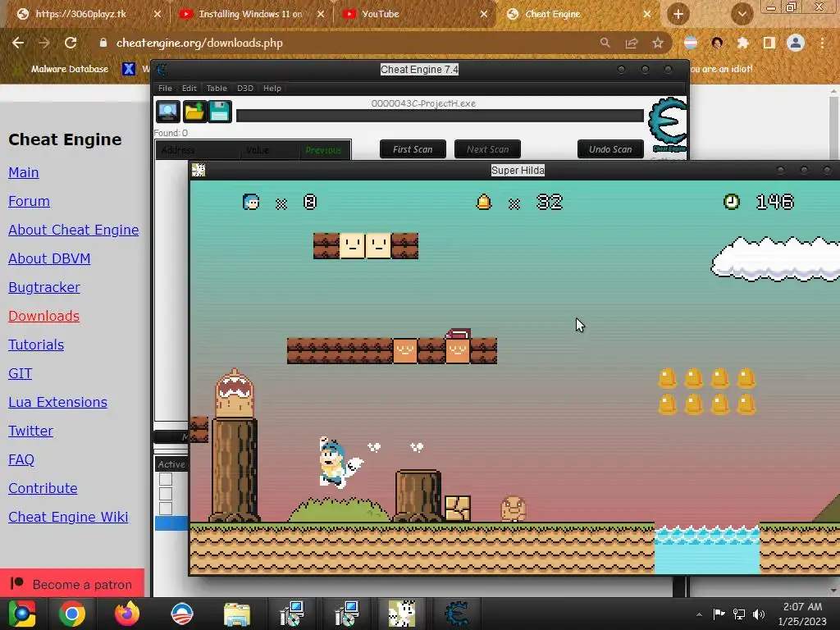Share this page using address bar icon
The height and width of the screenshot is (630, 840).
click(x=632, y=43)
